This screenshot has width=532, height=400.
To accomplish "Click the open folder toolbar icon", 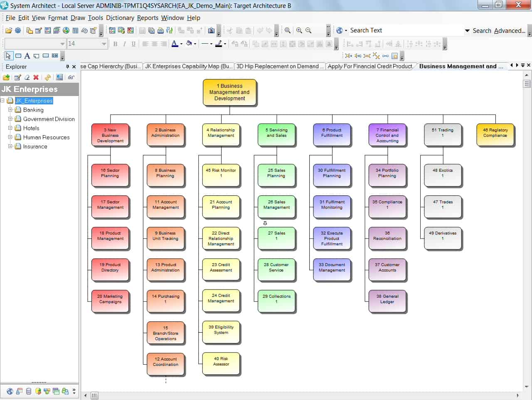I will (x=8, y=30).
